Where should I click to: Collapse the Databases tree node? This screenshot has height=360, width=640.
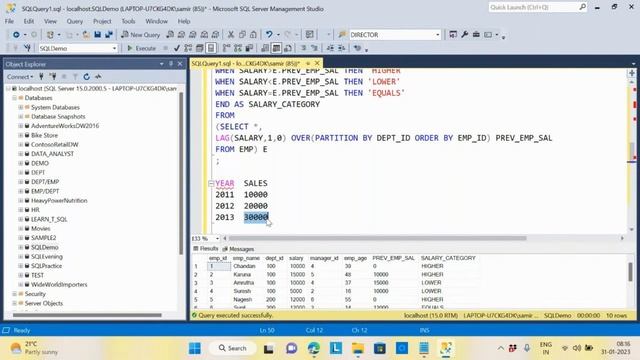[14, 98]
